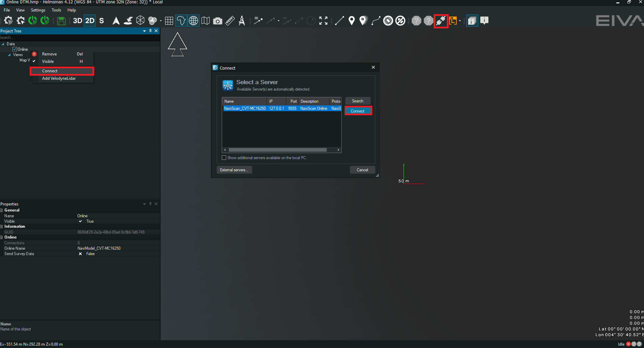Choose Add VelodyneLidar context menu entry

pos(62,78)
